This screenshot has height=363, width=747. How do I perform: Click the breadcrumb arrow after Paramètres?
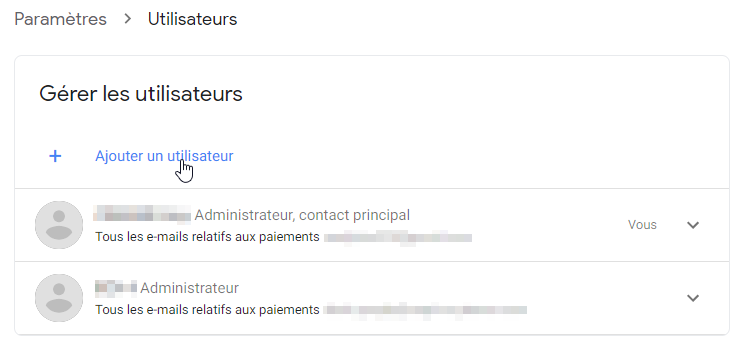(x=127, y=19)
